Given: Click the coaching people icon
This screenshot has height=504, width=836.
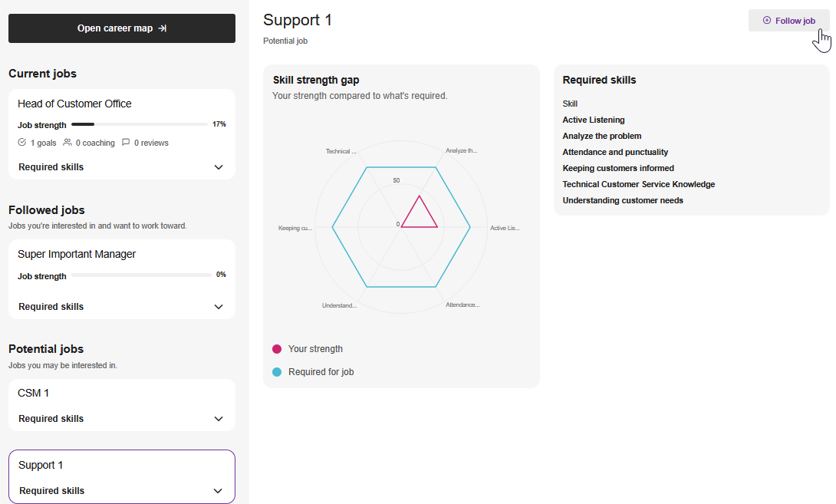Looking at the screenshot, I should click(67, 143).
